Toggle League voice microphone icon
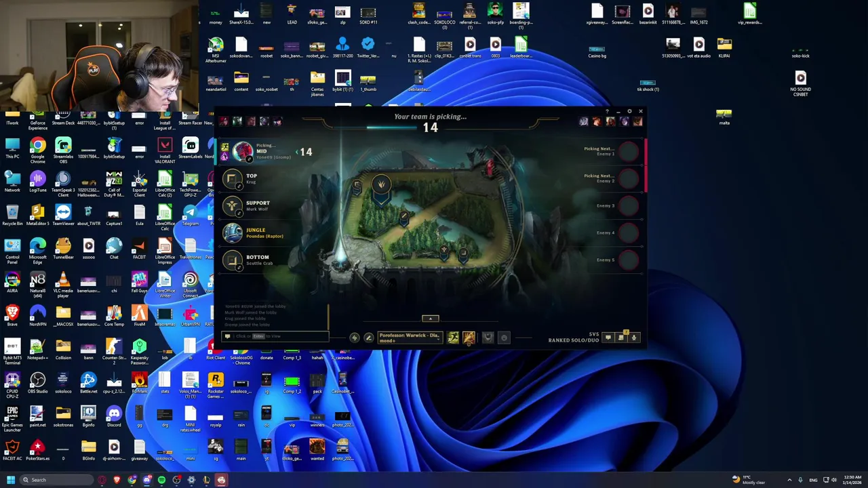This screenshot has height=488, width=868. coord(634,338)
